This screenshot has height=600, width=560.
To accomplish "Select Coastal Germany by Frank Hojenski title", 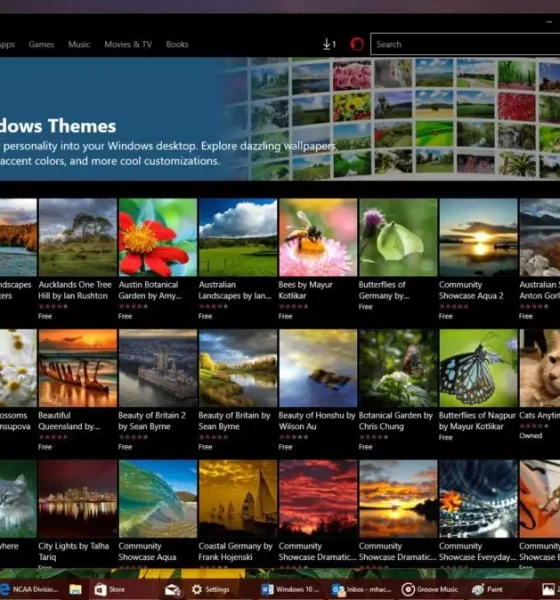I will 235,551.
